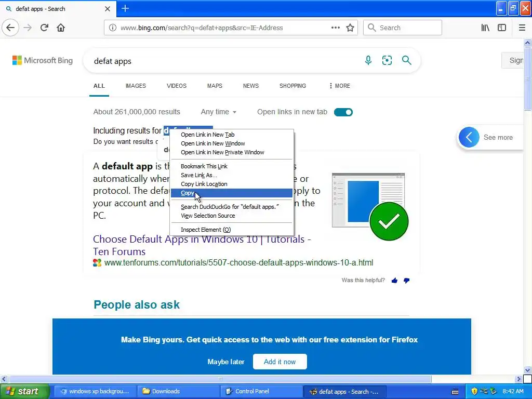The width and height of the screenshot is (532, 399).
Task: Click the 8:42 AM clock
Action: pos(513,391)
